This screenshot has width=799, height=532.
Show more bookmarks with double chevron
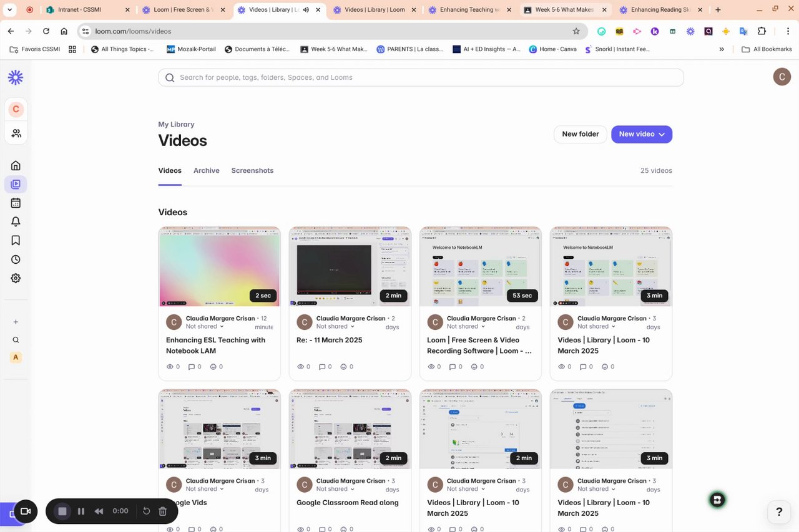722,49
